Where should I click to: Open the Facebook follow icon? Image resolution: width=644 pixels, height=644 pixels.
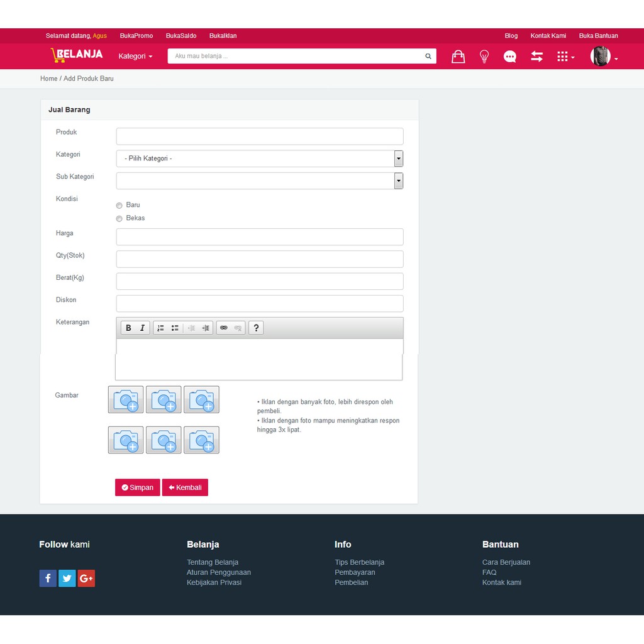click(48, 579)
